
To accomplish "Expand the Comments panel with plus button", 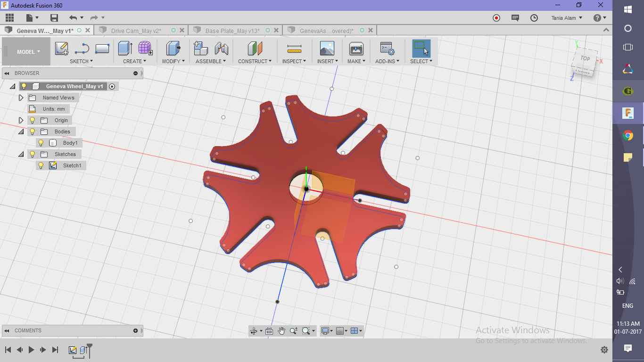I will pos(135,330).
